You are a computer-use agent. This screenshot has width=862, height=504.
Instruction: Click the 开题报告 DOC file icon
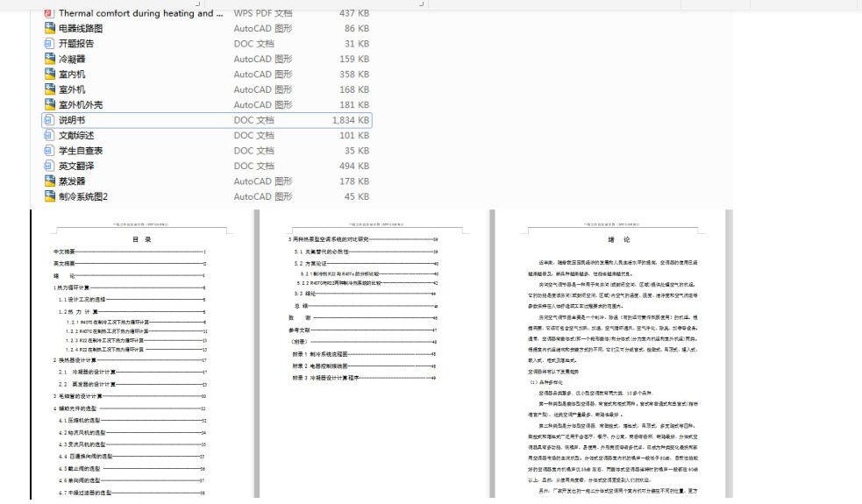(49, 44)
